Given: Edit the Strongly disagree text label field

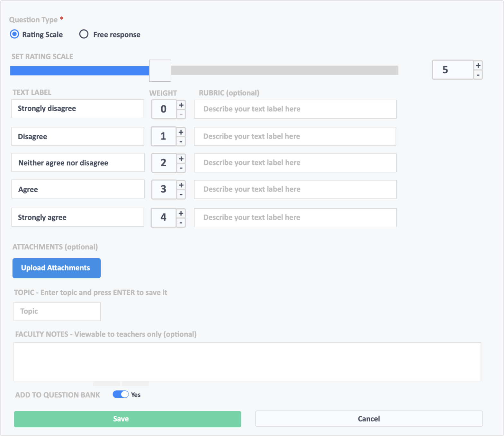Looking at the screenshot, I should (x=78, y=109).
